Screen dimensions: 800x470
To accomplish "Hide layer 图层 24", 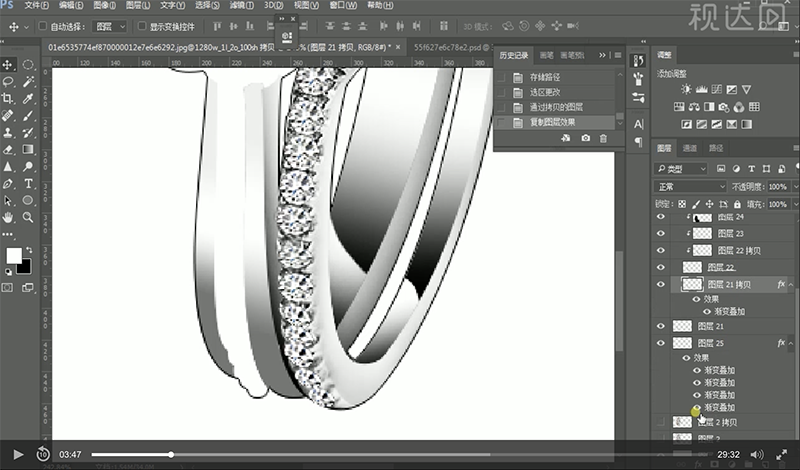I will click(661, 217).
